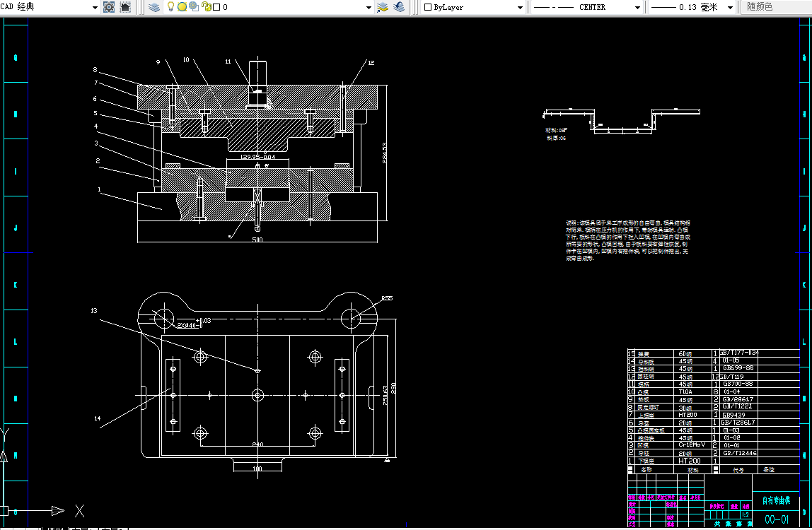Click the HT200 material cell for part 1

(x=689, y=461)
